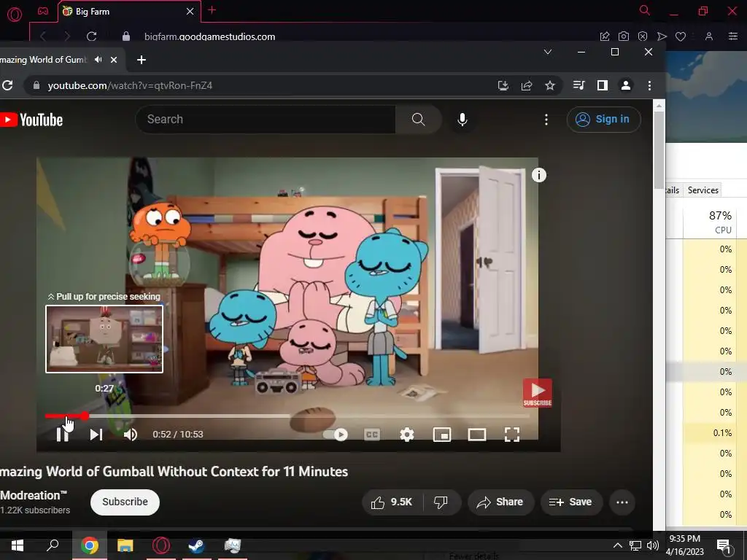Bookmark this tab star icon
Viewport: 747px width, 560px height.
pyautogui.click(x=550, y=85)
